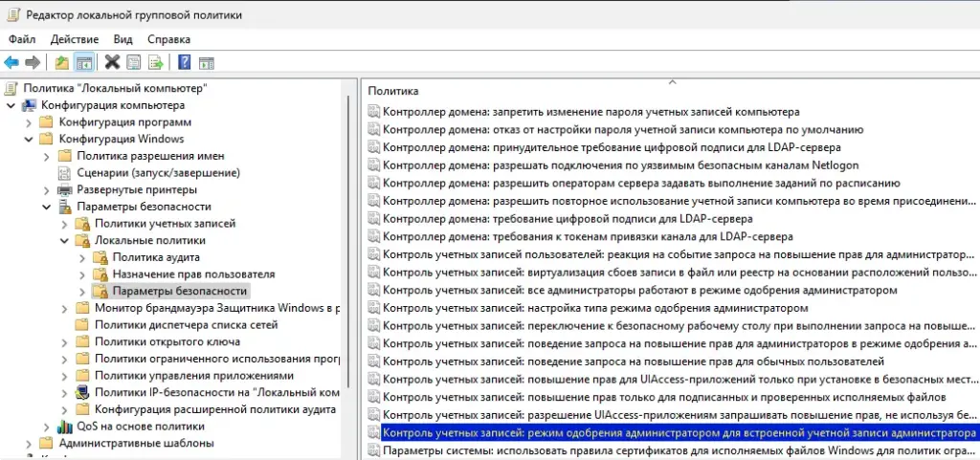Click the Up one level folder icon
Screen dimensions: 980x460
(x=61, y=63)
